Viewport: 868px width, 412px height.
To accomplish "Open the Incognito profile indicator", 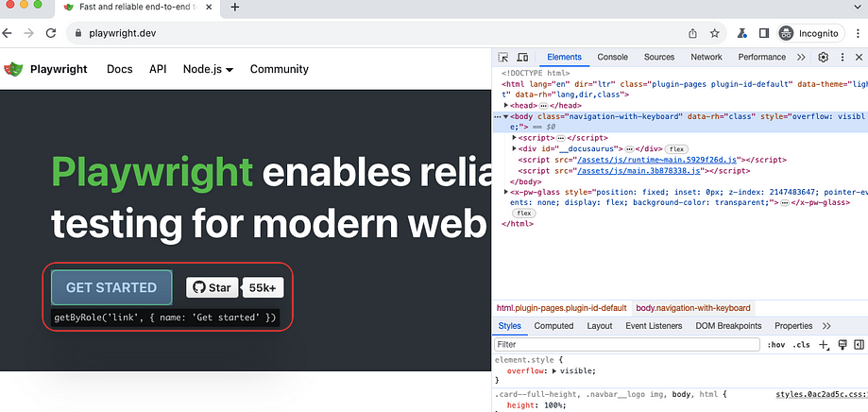I will [x=811, y=33].
